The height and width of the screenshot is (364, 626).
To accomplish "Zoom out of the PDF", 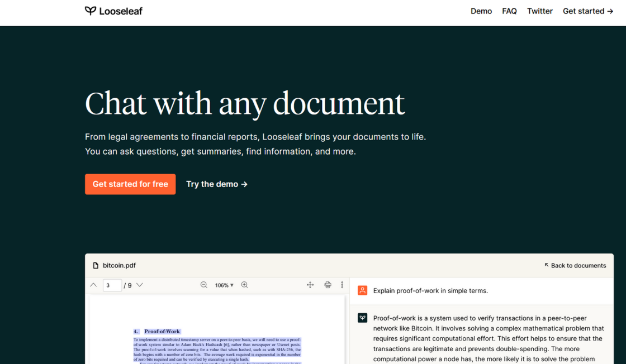I will coord(204,285).
